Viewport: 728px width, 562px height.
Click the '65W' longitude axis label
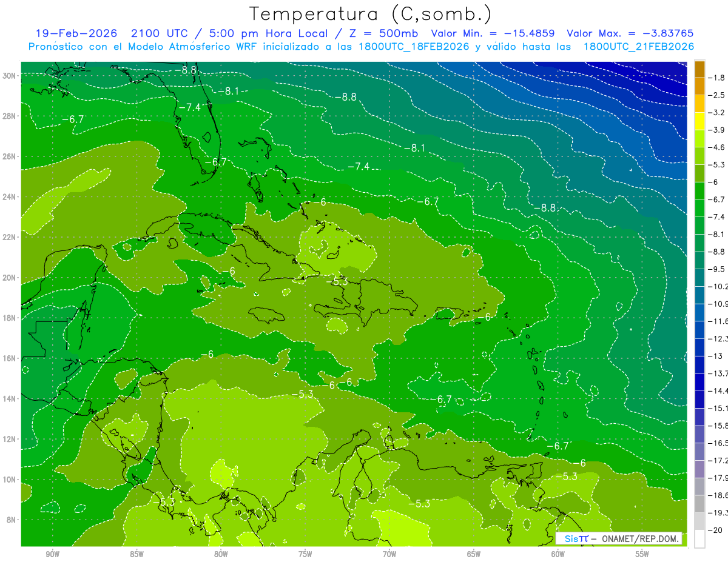(474, 555)
